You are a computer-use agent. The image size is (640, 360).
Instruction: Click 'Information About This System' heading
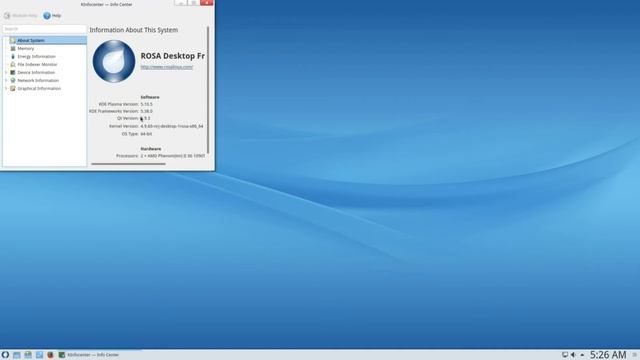click(x=133, y=30)
